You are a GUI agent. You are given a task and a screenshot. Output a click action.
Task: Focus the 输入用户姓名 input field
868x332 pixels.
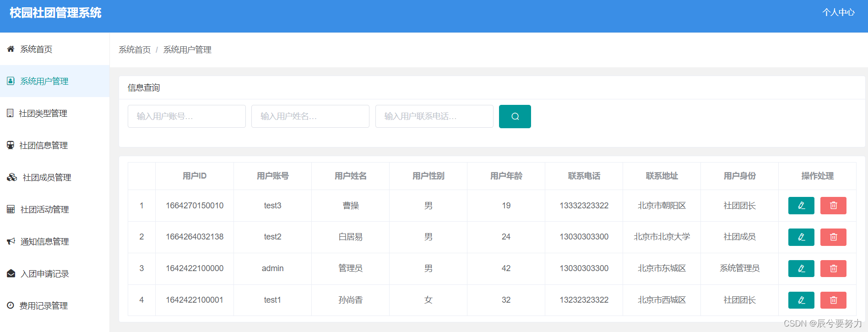(310, 116)
